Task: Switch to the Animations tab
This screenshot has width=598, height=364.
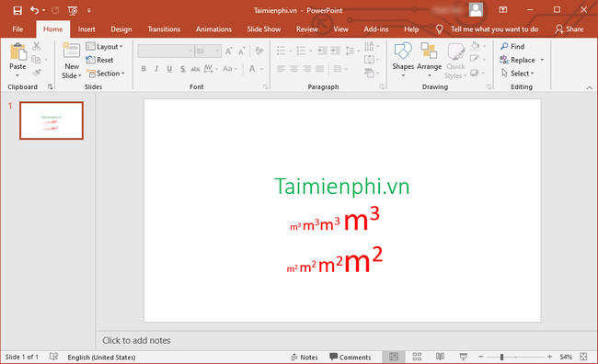Action: 213,29
